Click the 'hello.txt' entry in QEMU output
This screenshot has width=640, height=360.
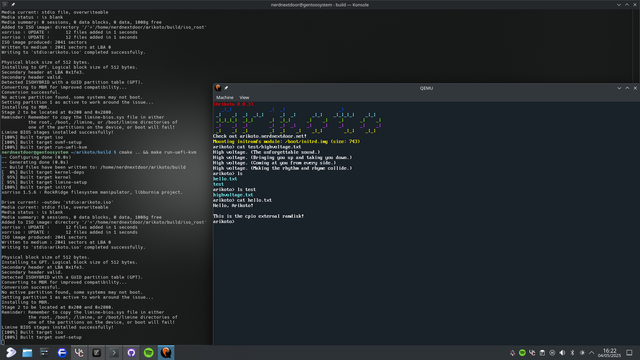(225, 179)
